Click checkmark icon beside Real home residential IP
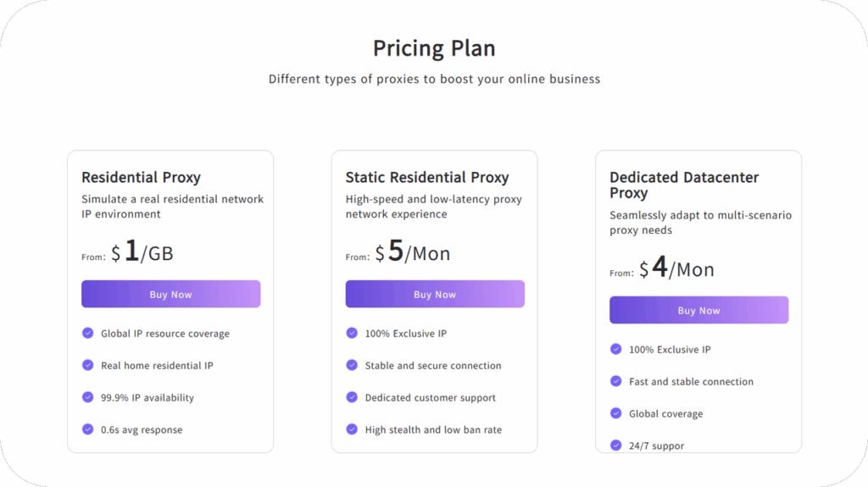Viewport: 868px width, 487px height. [87, 365]
